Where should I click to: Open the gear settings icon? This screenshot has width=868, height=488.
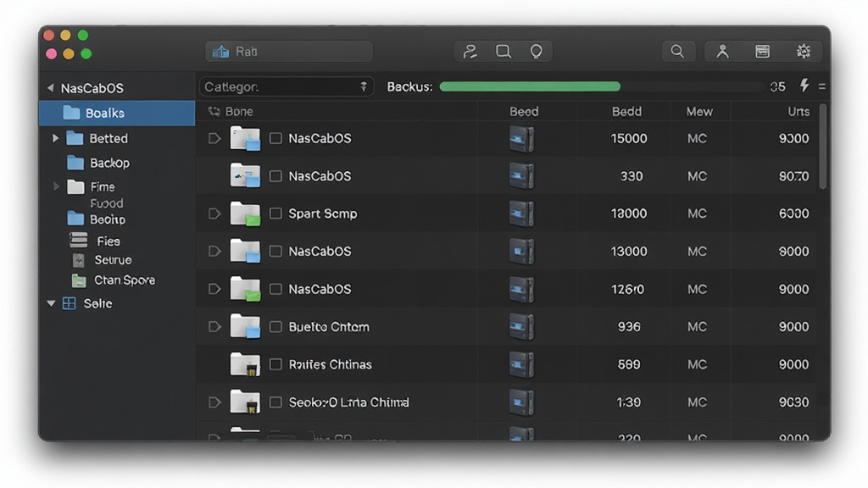[804, 52]
